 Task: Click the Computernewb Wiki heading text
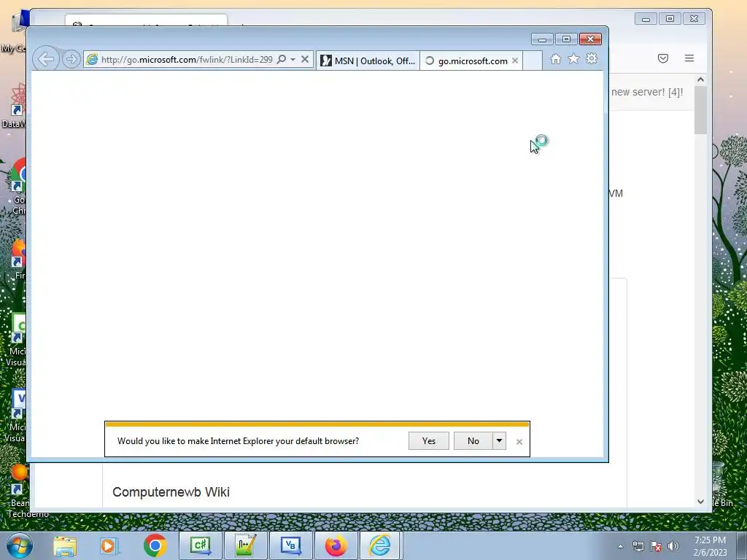[171, 492]
